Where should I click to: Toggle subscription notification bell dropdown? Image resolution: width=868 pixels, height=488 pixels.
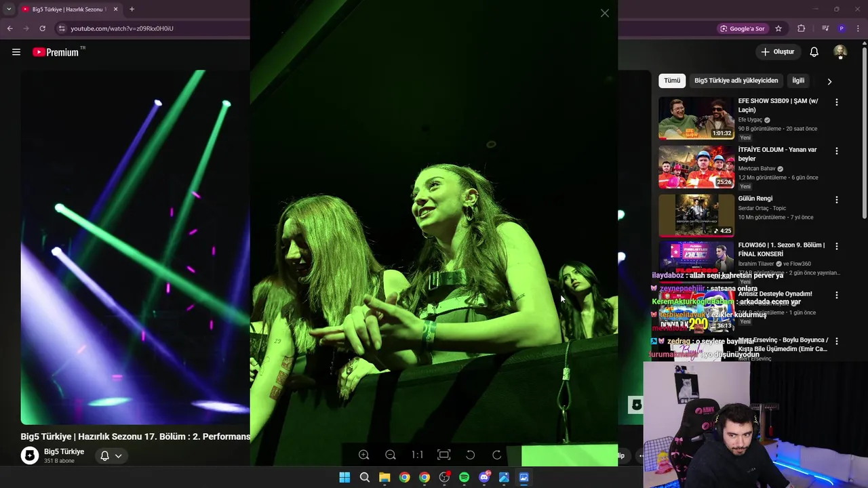tap(111, 455)
